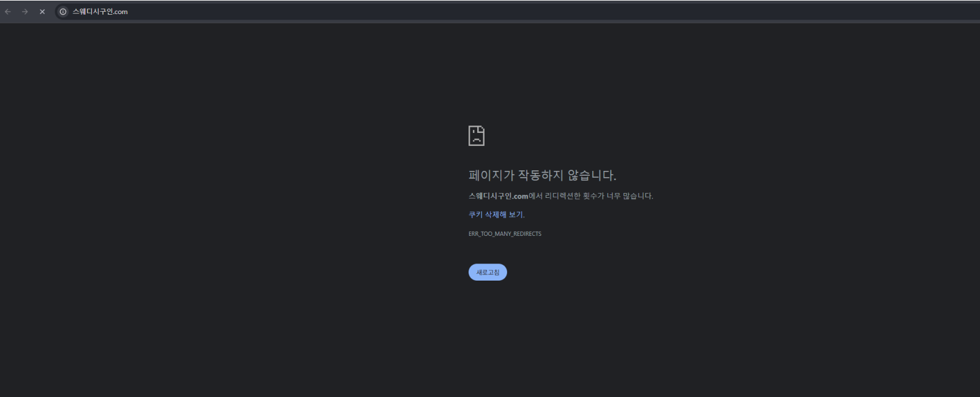Click the word 쿠키 in the blue link

coord(475,214)
